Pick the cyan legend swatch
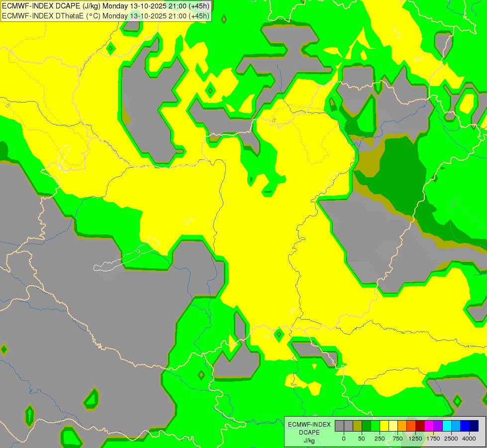This screenshot has width=487, height=448. (447, 426)
